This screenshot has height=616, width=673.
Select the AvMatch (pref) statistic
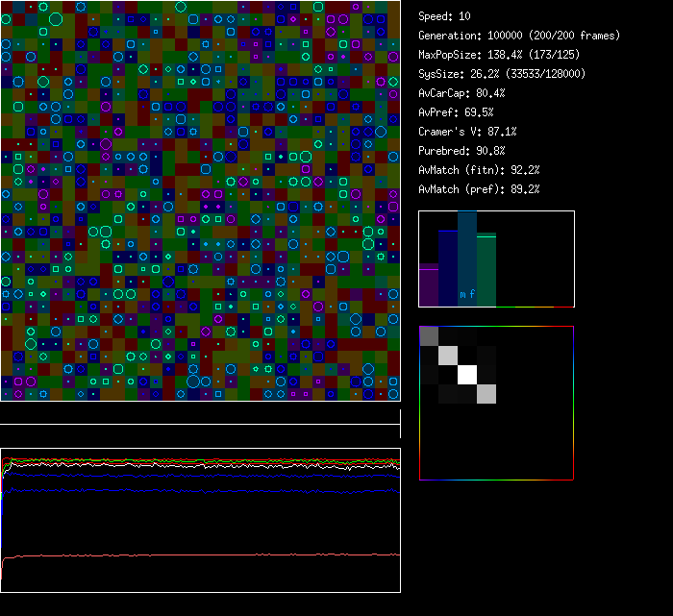(479, 189)
